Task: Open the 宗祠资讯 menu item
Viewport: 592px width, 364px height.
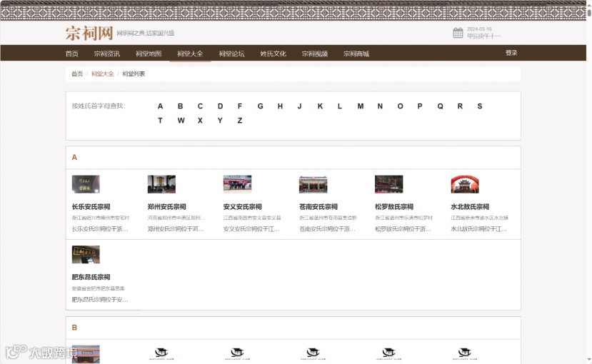Action: [x=107, y=54]
